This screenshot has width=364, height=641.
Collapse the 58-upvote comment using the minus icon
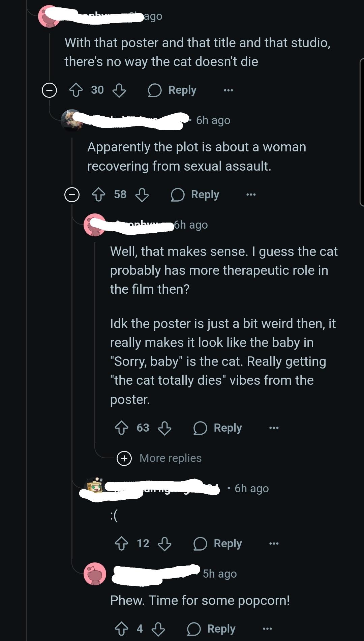72,194
